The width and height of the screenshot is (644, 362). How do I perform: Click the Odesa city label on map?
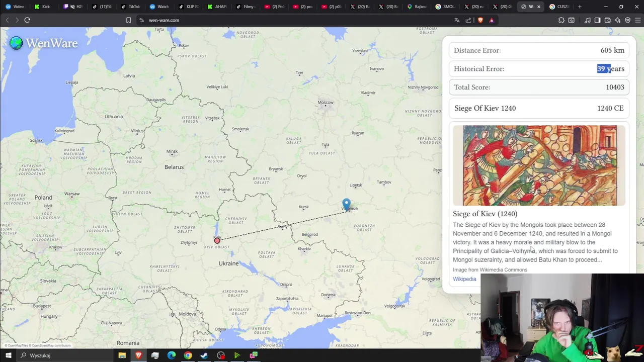click(220, 329)
